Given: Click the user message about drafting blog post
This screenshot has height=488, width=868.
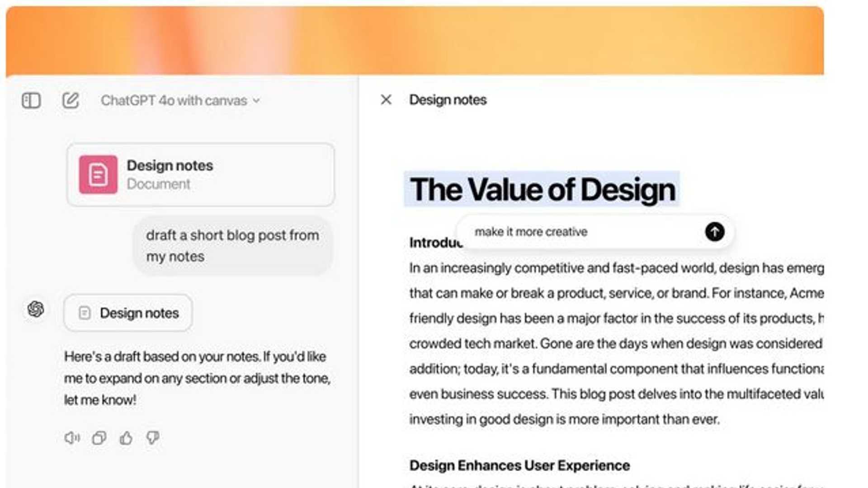Looking at the screenshot, I should (233, 246).
